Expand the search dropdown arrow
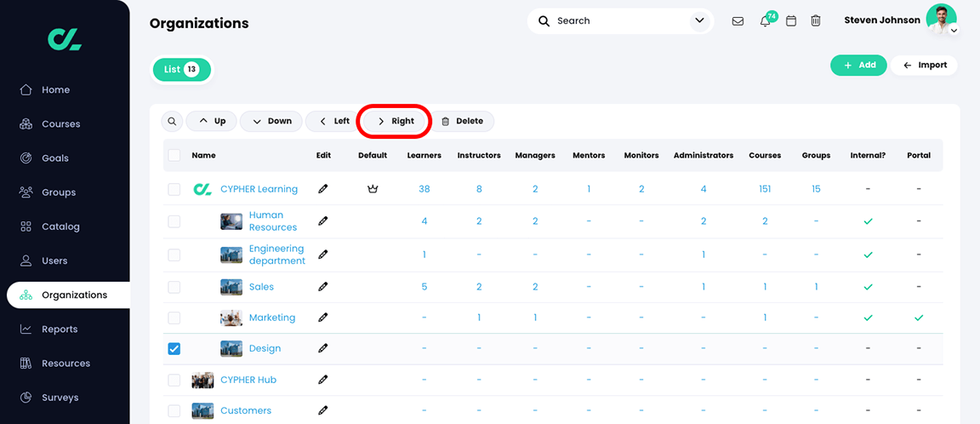 [x=698, y=21]
